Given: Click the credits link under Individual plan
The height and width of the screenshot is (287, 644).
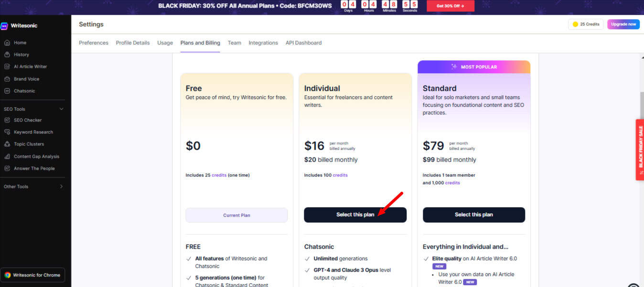Looking at the screenshot, I should pos(340,175).
